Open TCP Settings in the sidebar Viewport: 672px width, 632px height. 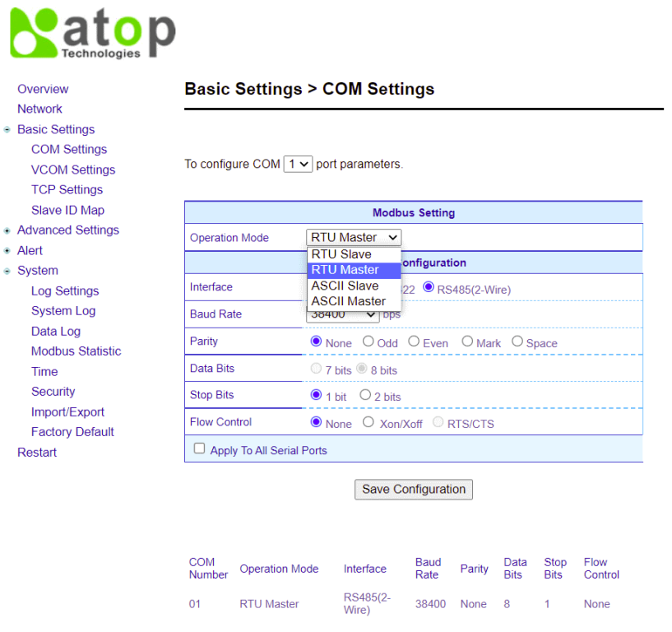67,189
